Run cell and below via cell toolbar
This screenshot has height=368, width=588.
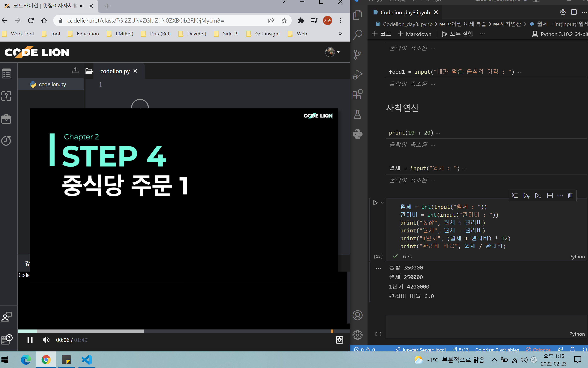coord(538,195)
